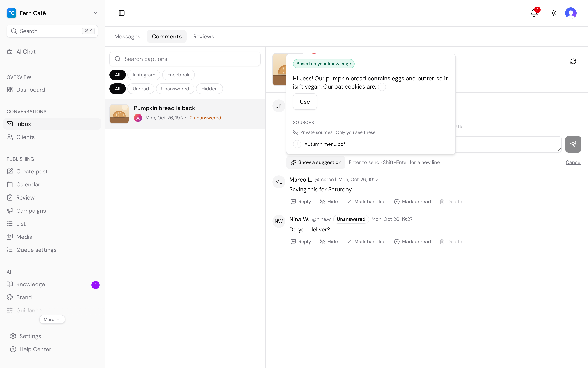The height and width of the screenshot is (368, 588).
Task: Show Hidden comments filter
Action: [x=209, y=89]
